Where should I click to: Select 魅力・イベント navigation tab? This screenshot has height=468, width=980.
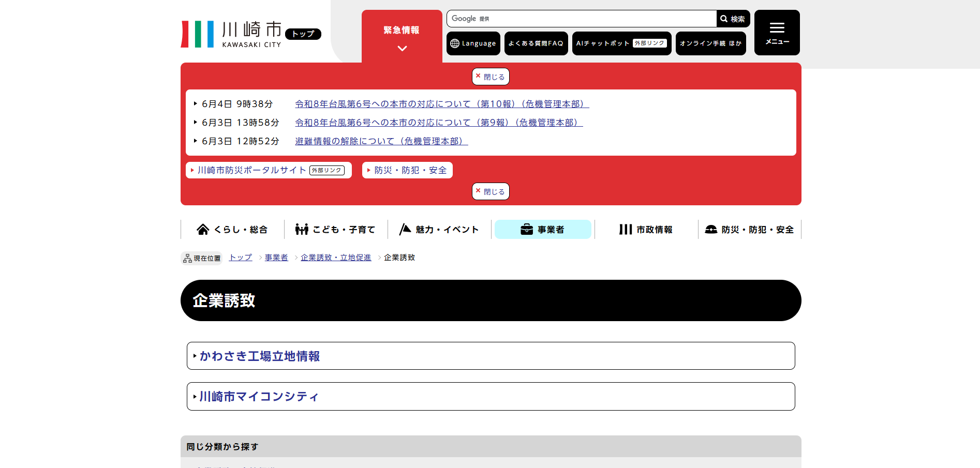click(x=439, y=230)
